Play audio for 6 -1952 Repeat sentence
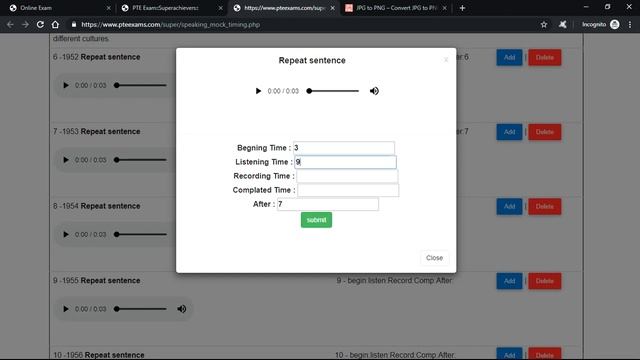 point(66,85)
